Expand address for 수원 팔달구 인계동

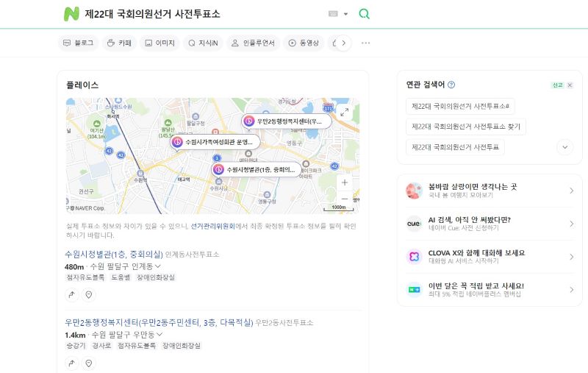click(158, 266)
